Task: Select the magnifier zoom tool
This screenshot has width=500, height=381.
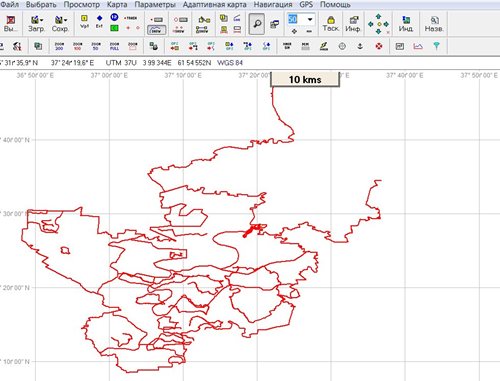Action: (257, 24)
